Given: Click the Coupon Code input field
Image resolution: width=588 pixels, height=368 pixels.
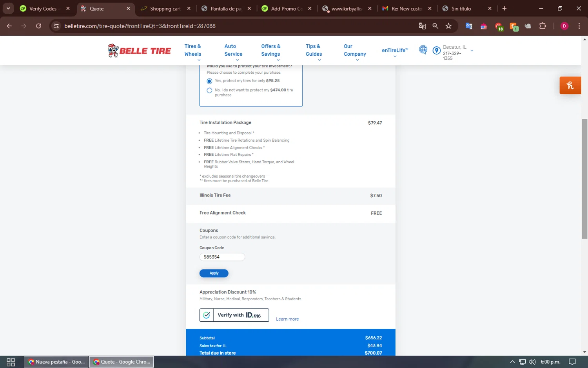Looking at the screenshot, I should click(x=222, y=257).
